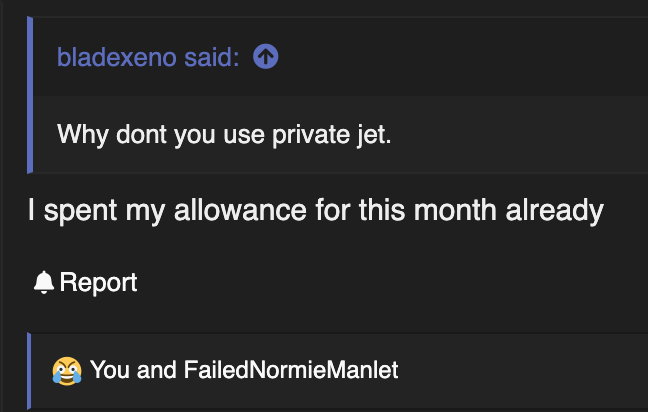Click the quoted text 'Why dont you use private jet.'

pyautogui.click(x=224, y=135)
